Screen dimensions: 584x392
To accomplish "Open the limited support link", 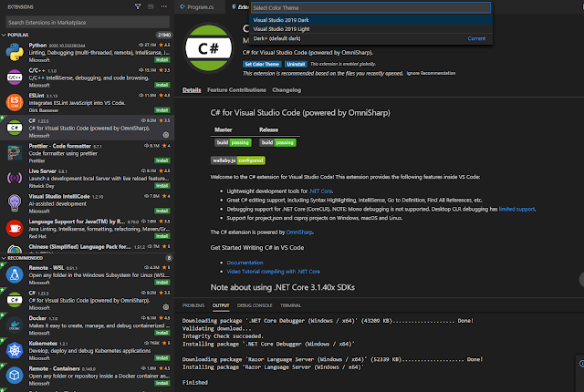I will [516, 209].
